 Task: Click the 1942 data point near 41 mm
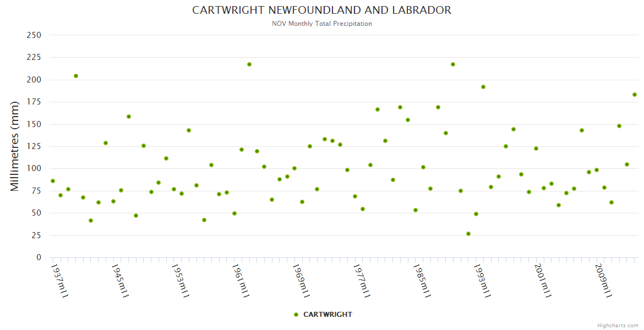coord(91,221)
